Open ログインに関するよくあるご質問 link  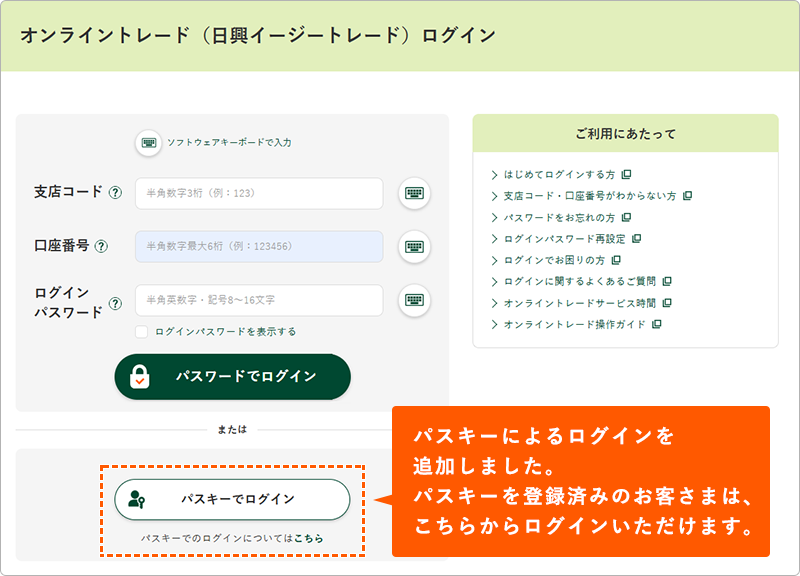(x=580, y=281)
